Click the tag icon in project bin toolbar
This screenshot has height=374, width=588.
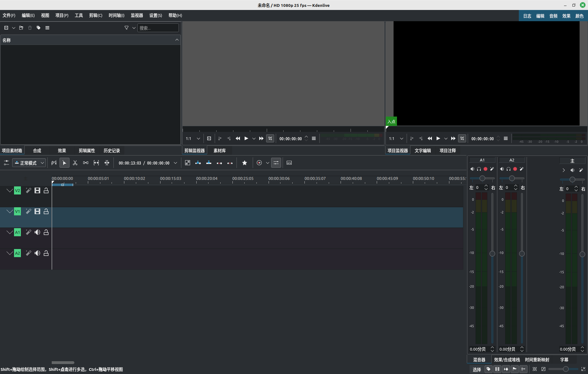coord(39,28)
